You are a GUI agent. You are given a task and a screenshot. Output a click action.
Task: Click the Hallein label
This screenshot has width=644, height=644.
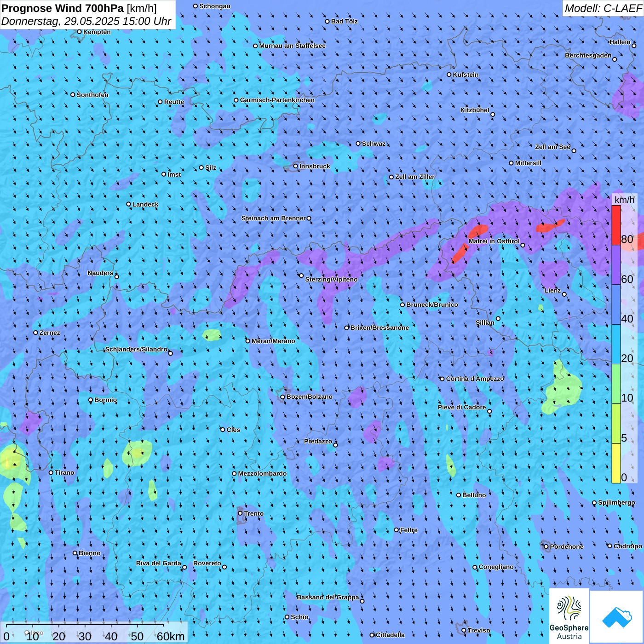[x=620, y=42]
